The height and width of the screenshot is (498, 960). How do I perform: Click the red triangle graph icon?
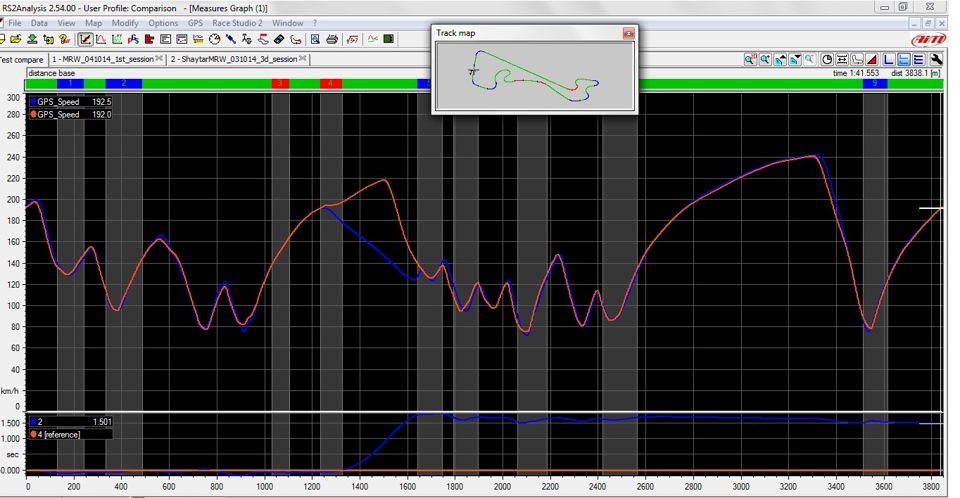point(872,59)
